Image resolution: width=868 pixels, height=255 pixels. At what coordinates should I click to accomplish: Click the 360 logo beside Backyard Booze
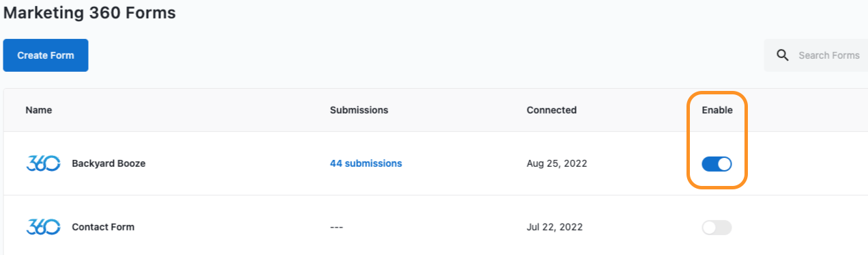(44, 163)
